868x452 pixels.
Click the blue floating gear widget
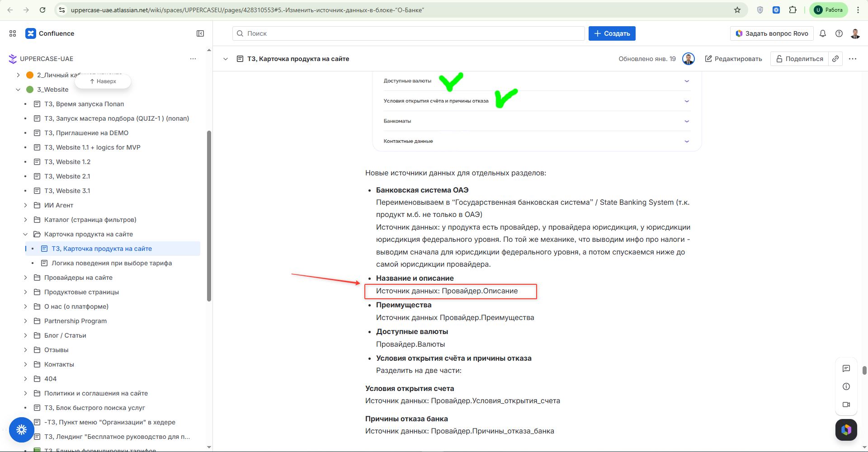coord(22,429)
